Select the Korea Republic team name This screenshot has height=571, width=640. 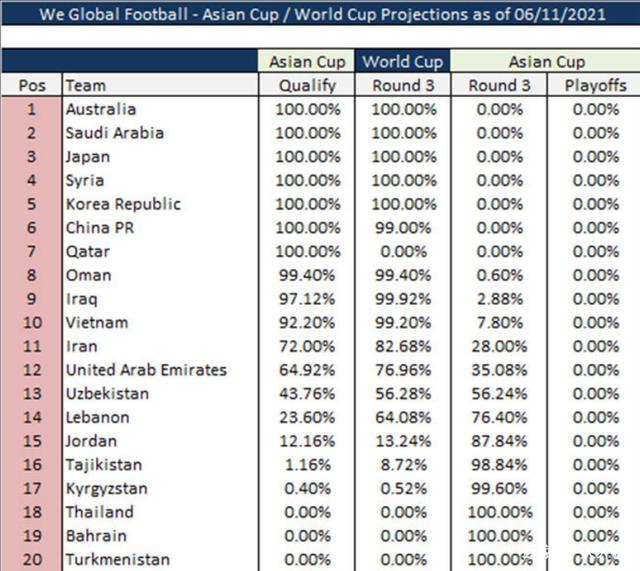point(123,204)
